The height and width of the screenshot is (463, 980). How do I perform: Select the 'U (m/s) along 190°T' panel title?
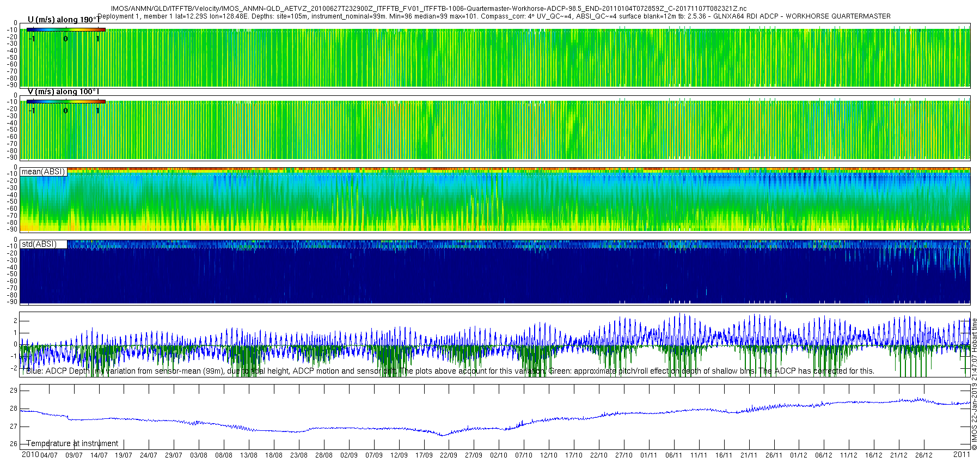(64, 20)
